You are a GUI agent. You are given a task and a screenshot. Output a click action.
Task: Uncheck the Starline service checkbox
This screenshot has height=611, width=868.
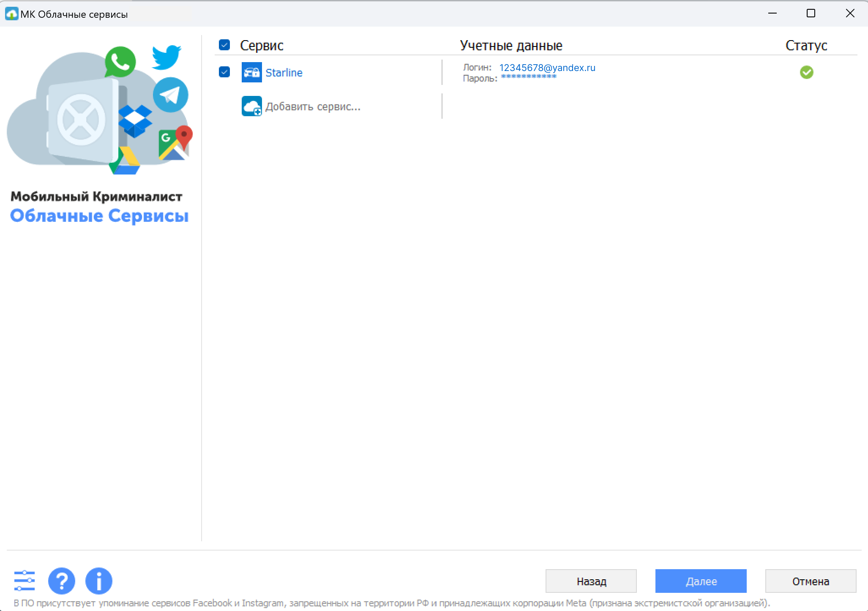coord(224,72)
